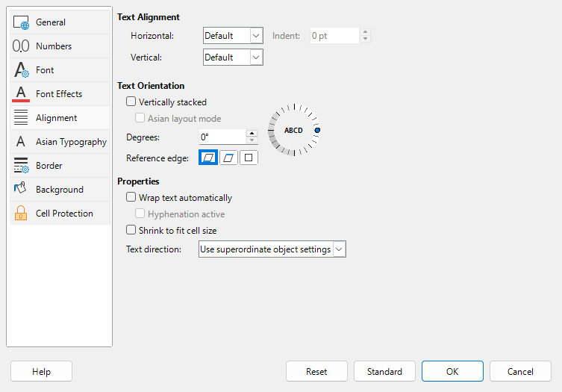Open the Vertical alignment dropdown
The height and width of the screenshot is (392, 562).
(233, 57)
